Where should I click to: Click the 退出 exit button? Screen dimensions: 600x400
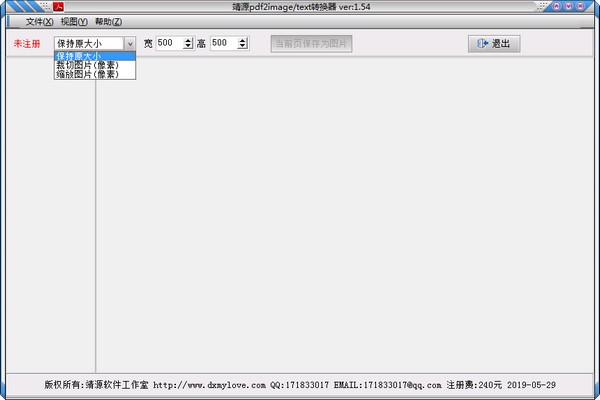pyautogui.click(x=494, y=44)
